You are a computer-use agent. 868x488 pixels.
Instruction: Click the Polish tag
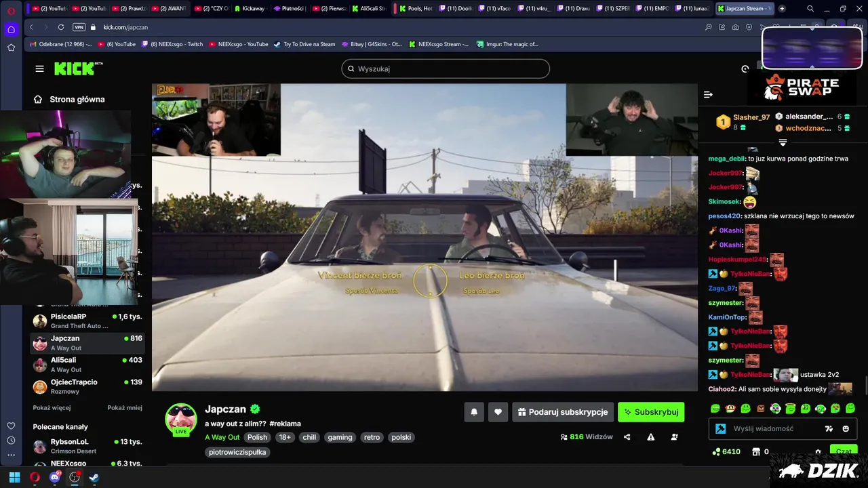click(x=257, y=437)
